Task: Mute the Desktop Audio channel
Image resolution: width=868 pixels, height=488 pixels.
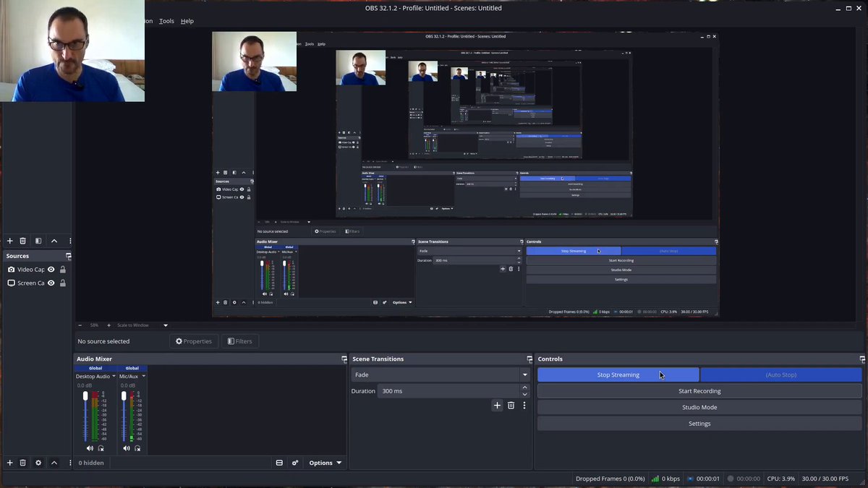Action: pyautogui.click(x=90, y=448)
